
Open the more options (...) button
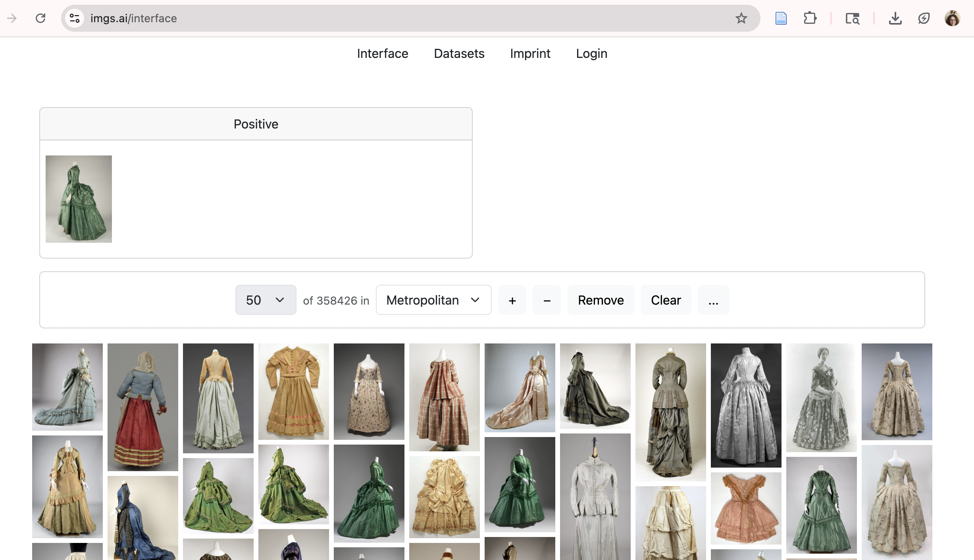(x=713, y=300)
